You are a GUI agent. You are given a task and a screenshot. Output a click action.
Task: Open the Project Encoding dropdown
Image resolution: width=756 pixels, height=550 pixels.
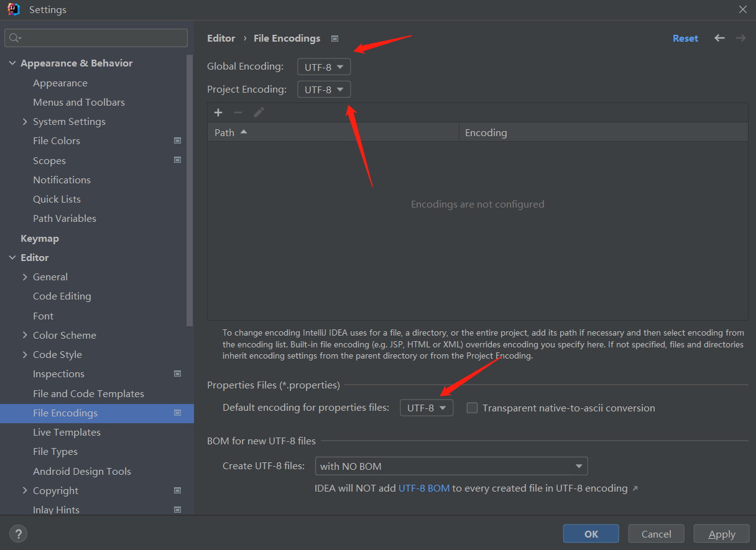(324, 89)
